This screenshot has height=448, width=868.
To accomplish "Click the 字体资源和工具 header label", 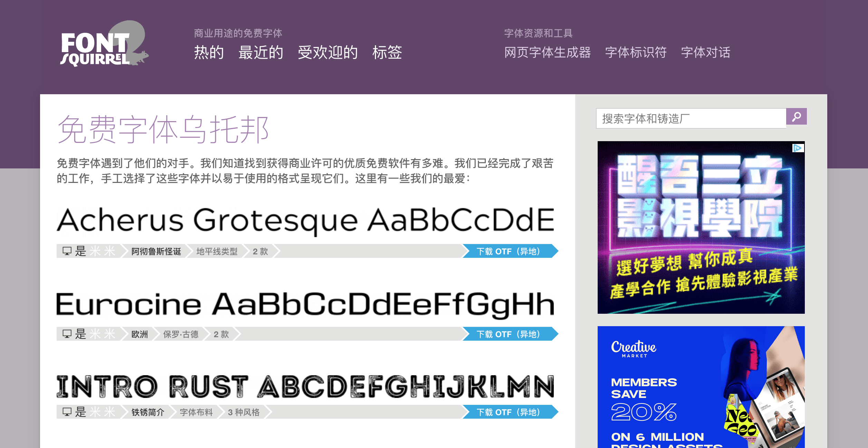I will 538,33.
